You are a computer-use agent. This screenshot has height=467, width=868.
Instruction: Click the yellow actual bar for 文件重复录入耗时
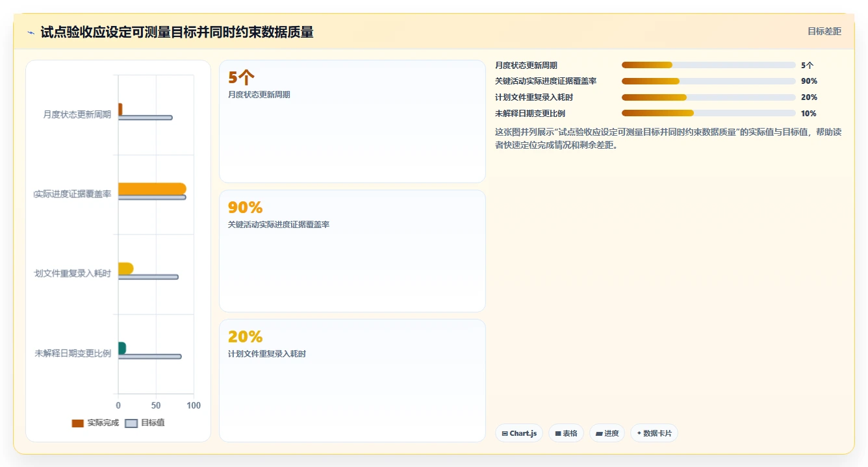125,268
